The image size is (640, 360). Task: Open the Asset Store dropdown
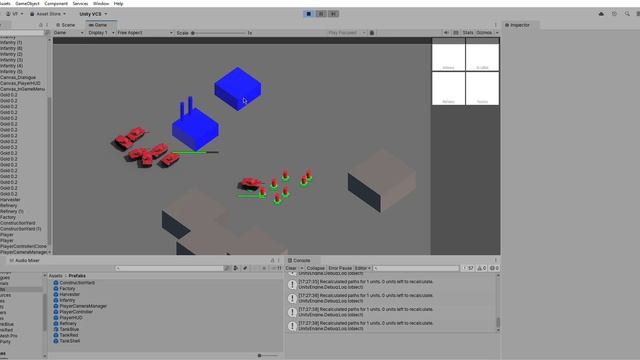[48, 14]
